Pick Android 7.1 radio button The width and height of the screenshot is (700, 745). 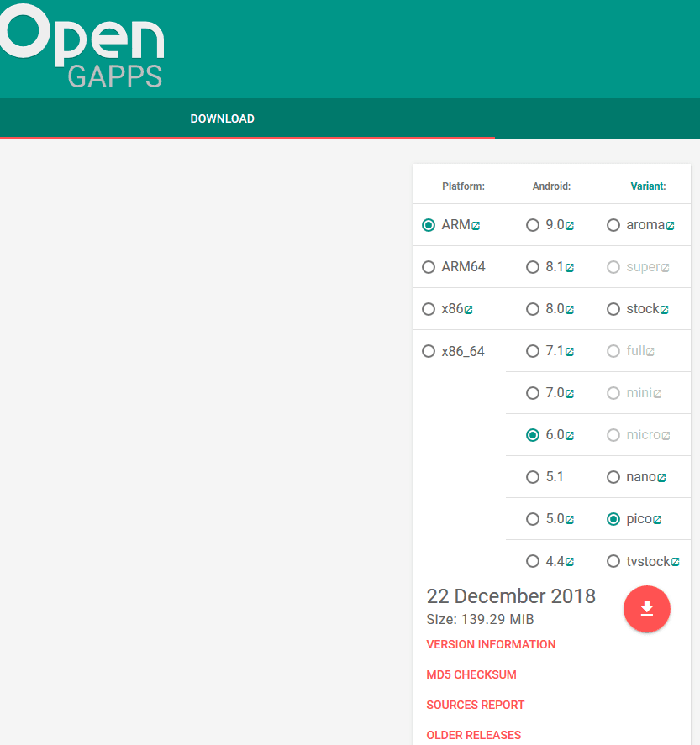pyautogui.click(x=533, y=351)
